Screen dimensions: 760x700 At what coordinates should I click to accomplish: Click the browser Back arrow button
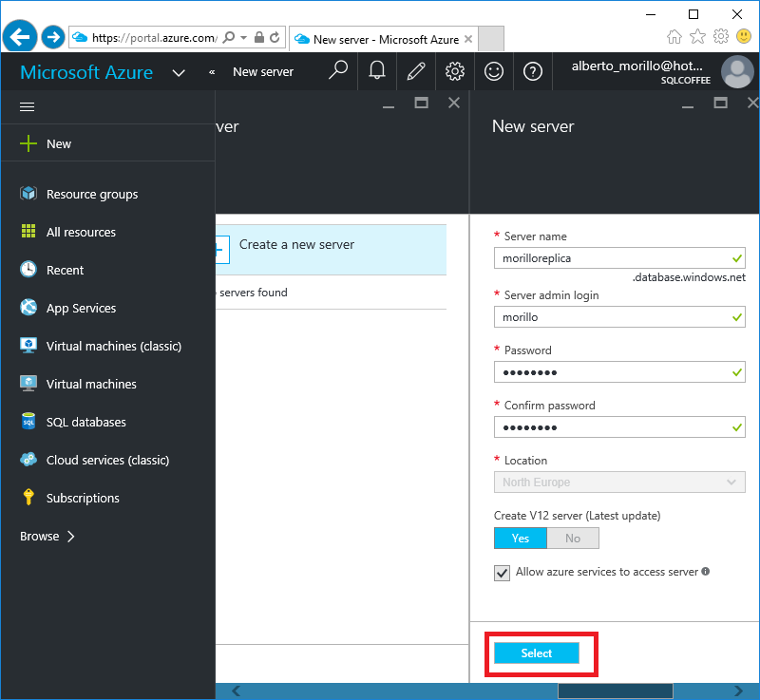tap(19, 36)
